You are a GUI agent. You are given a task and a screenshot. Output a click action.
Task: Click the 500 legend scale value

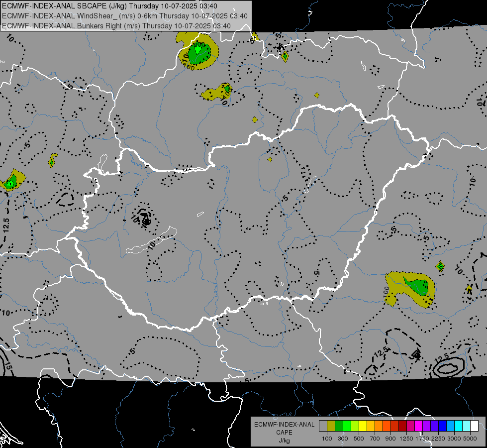(359, 439)
